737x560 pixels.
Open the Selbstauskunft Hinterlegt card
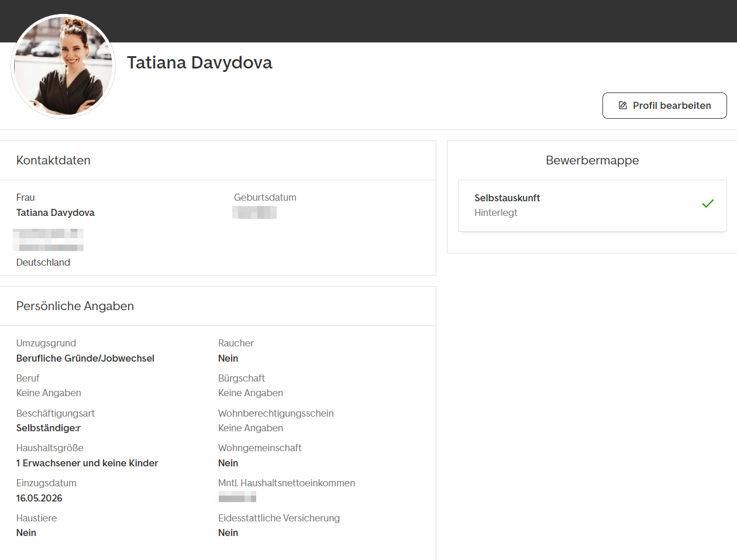pyautogui.click(x=592, y=205)
